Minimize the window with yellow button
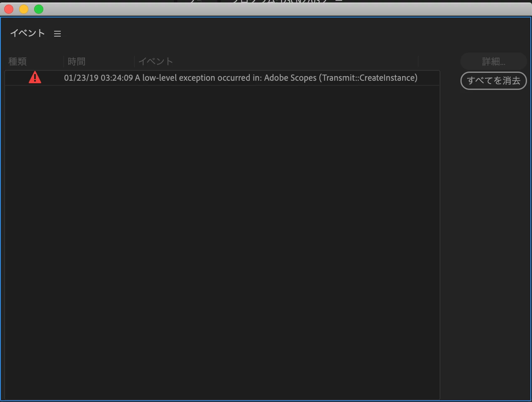This screenshot has width=532, height=402. (24, 9)
